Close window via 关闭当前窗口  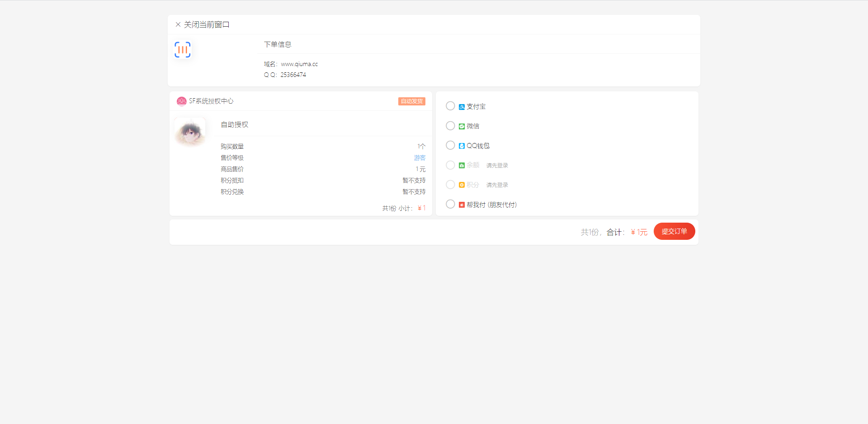tap(203, 24)
